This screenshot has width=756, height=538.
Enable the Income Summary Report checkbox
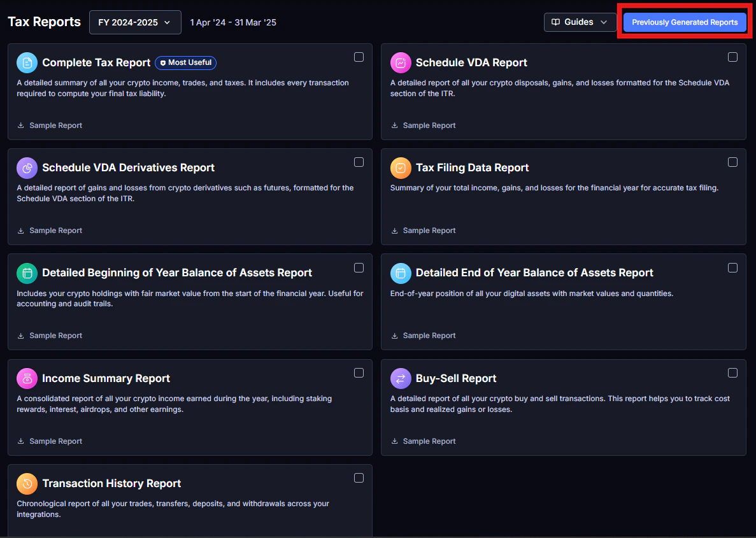[359, 372]
